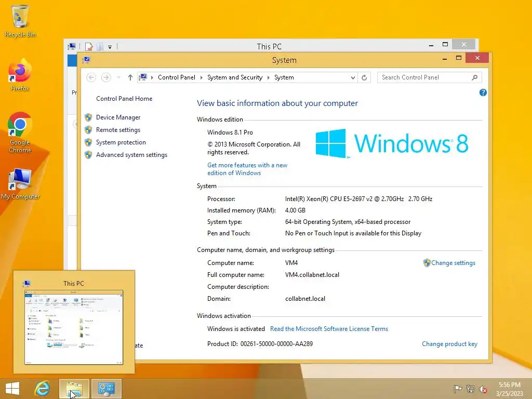532x399 pixels.
Task: Read the Microsoft Software License Terms
Action: (329, 329)
